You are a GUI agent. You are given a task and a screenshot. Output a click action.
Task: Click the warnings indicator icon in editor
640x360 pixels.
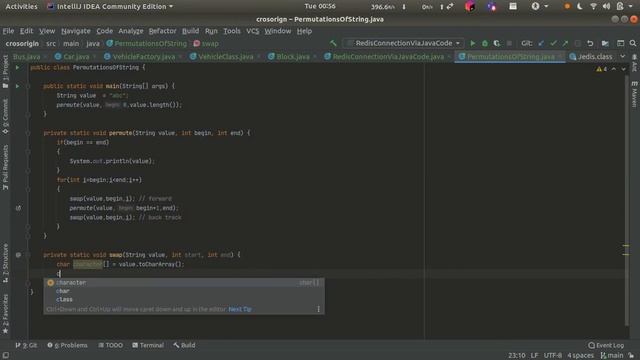pos(601,69)
